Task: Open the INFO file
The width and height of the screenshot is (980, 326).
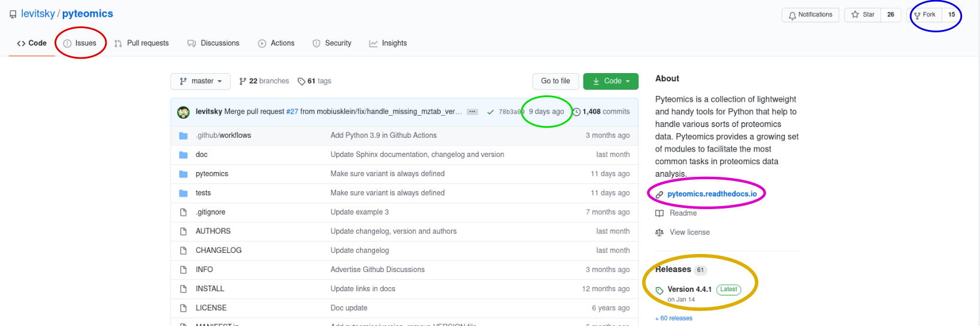Action: click(204, 270)
